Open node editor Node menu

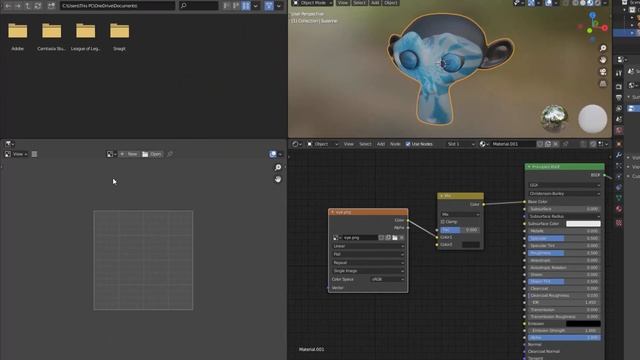pos(395,144)
